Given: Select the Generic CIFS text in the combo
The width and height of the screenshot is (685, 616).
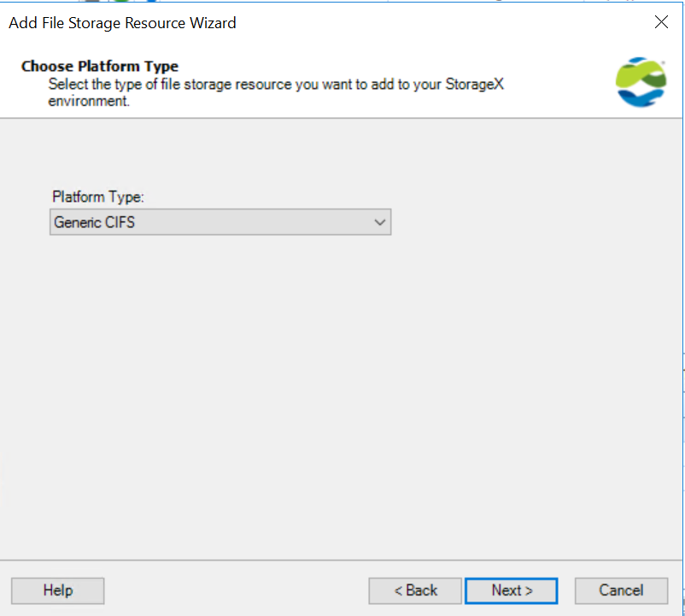Looking at the screenshot, I should [94, 222].
